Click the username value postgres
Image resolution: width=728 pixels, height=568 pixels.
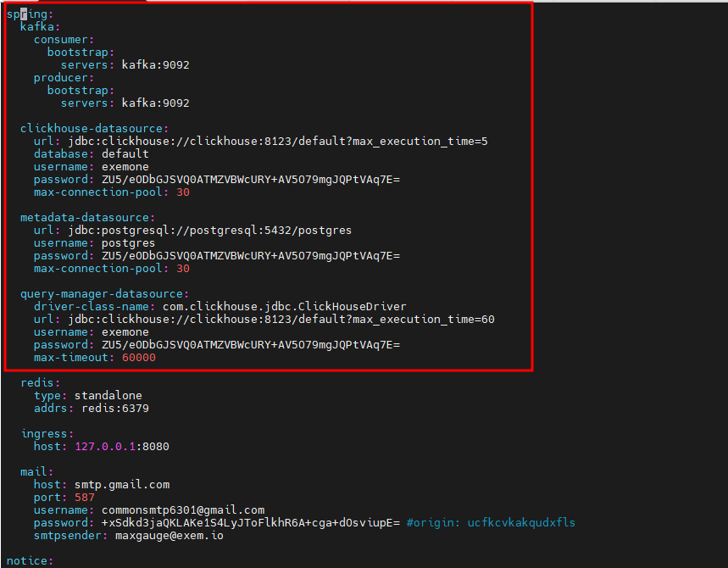[128, 243]
